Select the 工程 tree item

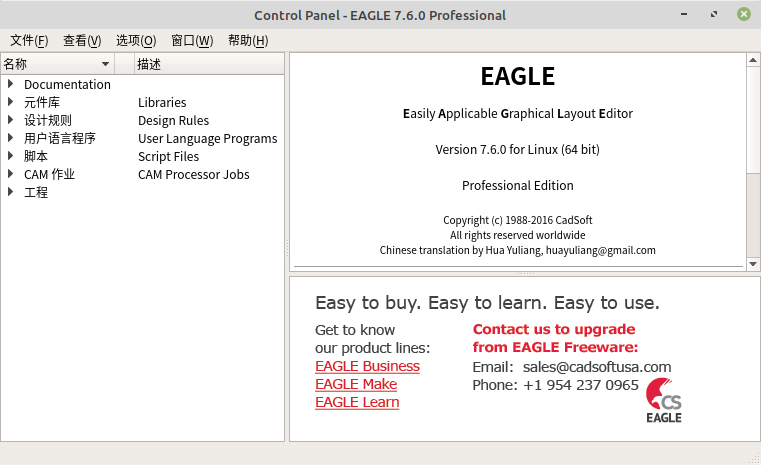[36, 192]
